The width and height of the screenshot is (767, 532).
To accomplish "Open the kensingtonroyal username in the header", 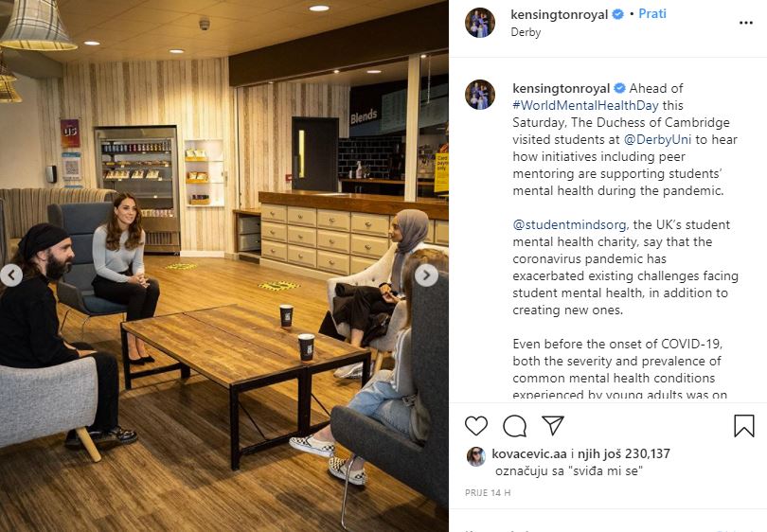I will 559,14.
